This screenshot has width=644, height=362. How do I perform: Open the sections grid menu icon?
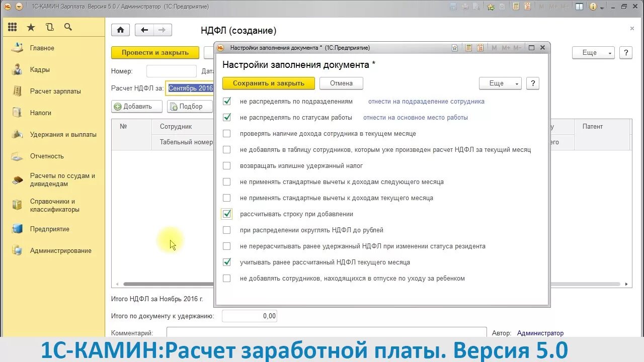pyautogui.click(x=13, y=27)
